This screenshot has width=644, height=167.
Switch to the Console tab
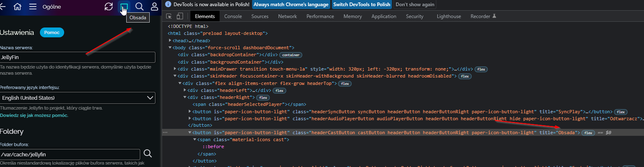point(233,16)
